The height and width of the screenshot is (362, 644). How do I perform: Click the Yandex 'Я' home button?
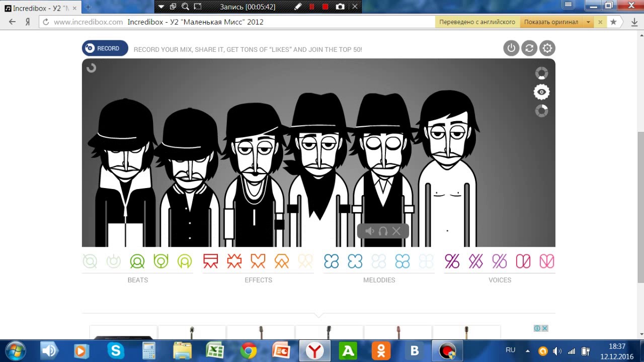(x=28, y=22)
